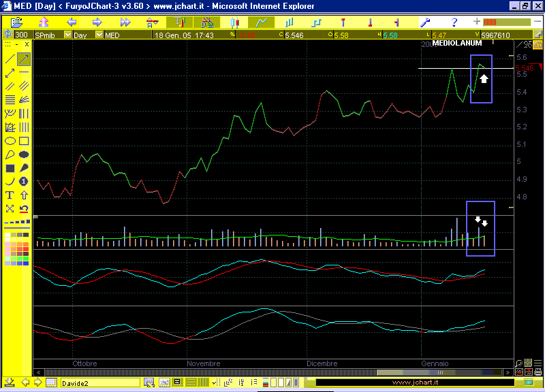Toggle the line chart display mode
The height and width of the screenshot is (392, 545).
[x=261, y=22]
